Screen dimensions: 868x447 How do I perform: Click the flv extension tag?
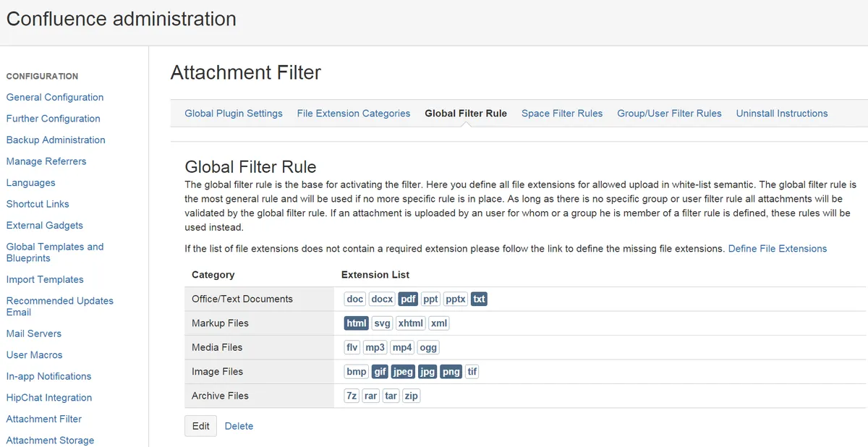[x=352, y=347]
